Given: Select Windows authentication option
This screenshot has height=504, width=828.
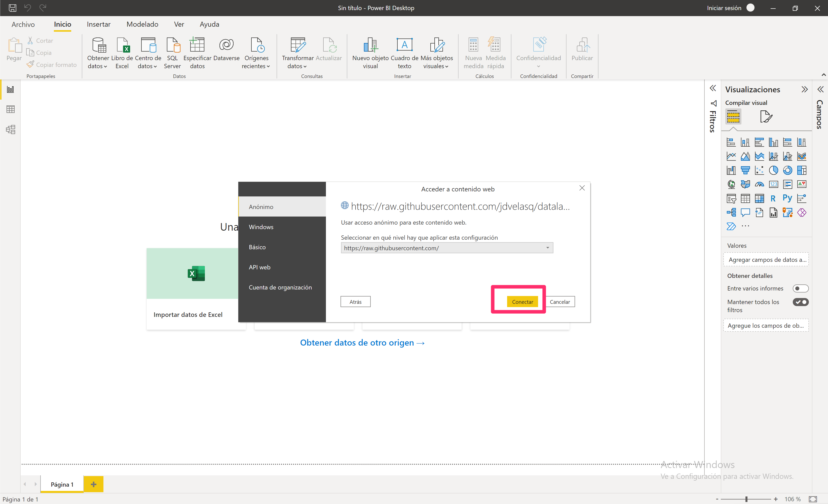Looking at the screenshot, I should (x=282, y=227).
